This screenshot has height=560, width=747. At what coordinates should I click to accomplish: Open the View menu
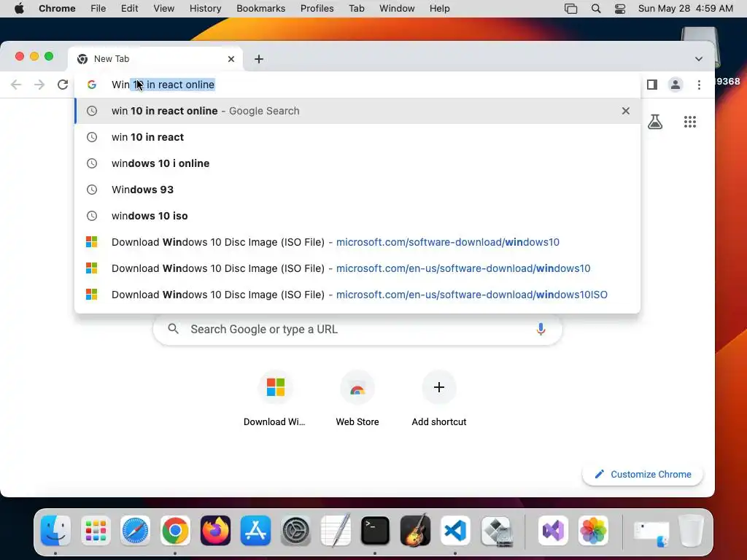tap(163, 9)
